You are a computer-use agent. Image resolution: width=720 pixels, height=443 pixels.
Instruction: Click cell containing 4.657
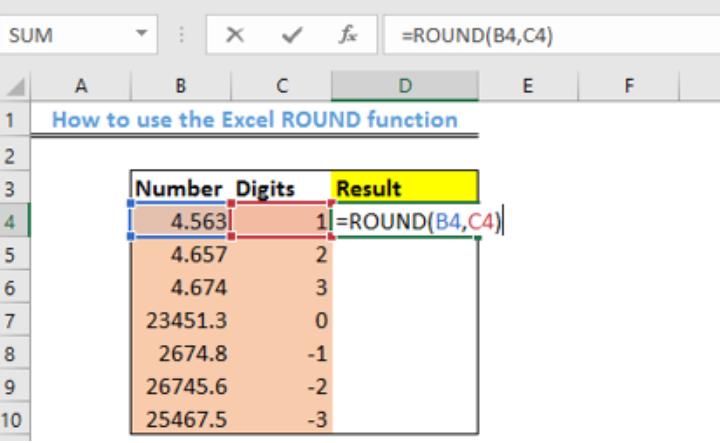(181, 254)
